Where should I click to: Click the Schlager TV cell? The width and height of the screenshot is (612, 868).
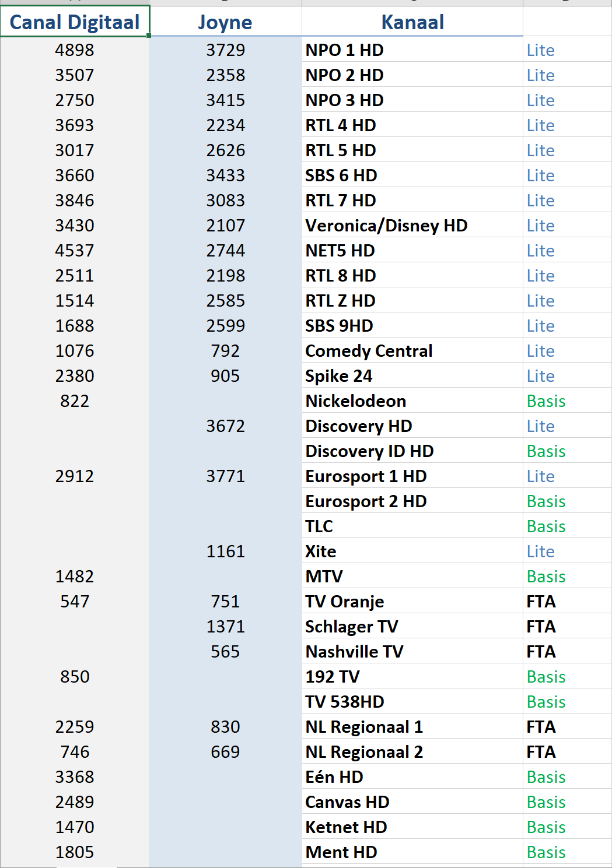point(412,626)
